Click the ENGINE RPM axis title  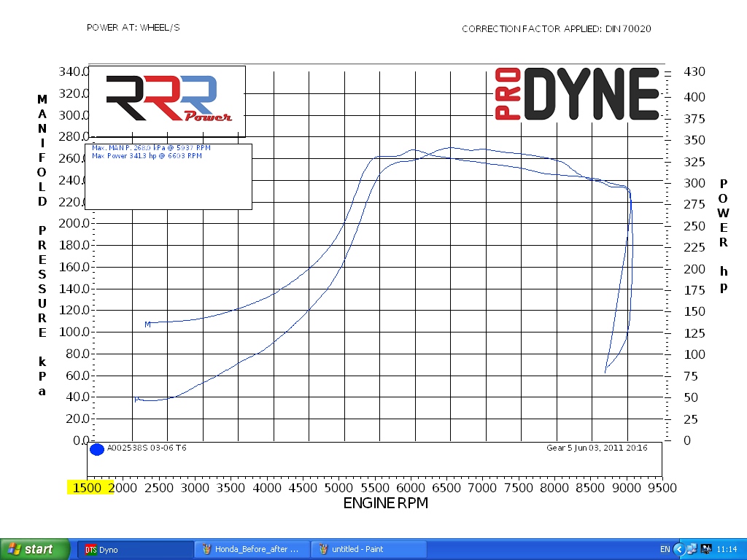(x=385, y=503)
